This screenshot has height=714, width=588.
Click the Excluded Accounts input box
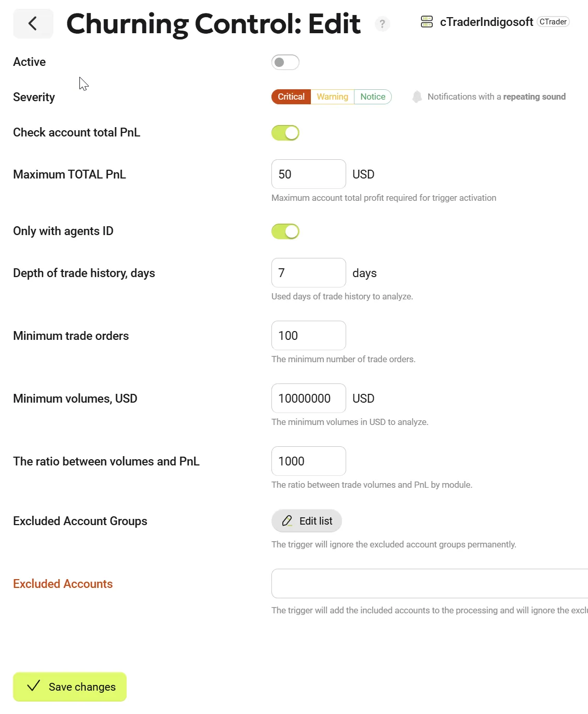tap(430, 584)
